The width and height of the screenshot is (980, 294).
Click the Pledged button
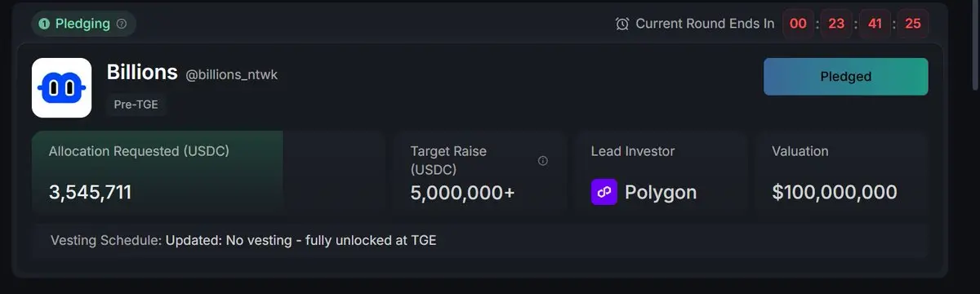coord(845,77)
